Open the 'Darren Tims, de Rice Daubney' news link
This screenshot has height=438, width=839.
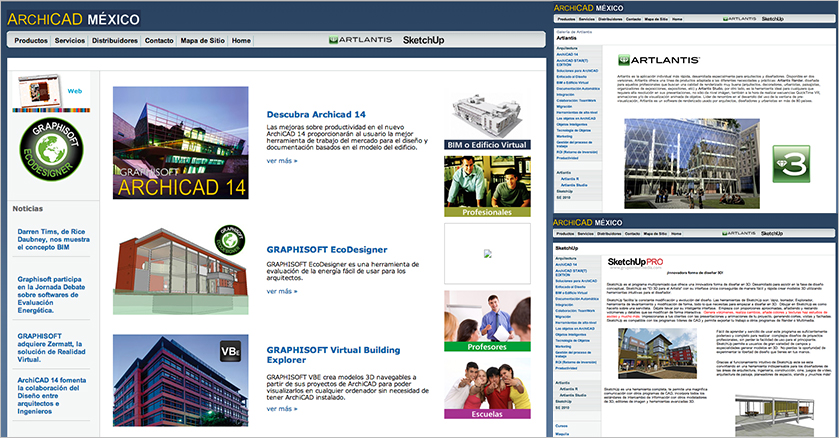coord(54,241)
